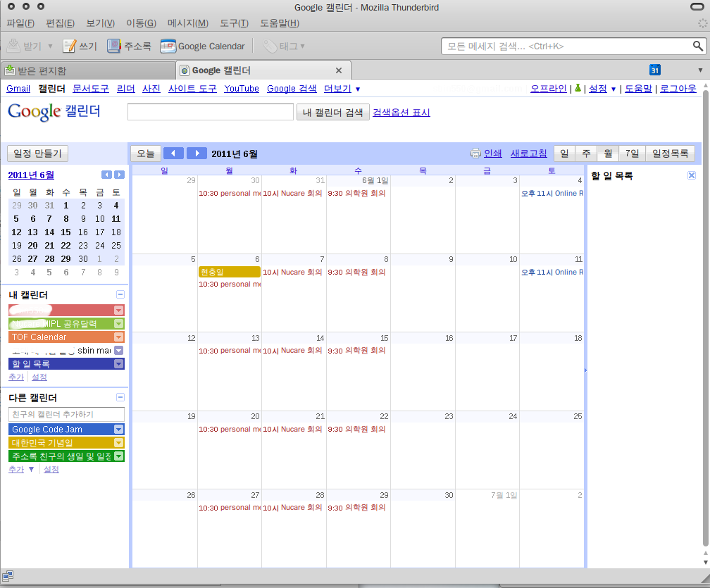Click the green Labs flask icon
The width and height of the screenshot is (710, 588).
[578, 88]
